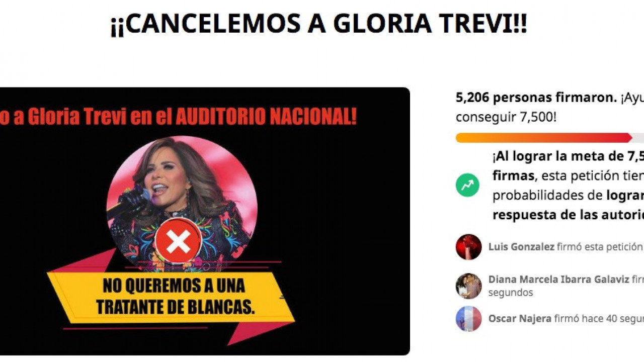Click 'respuesta de las autoridades' bold text

coord(568,215)
